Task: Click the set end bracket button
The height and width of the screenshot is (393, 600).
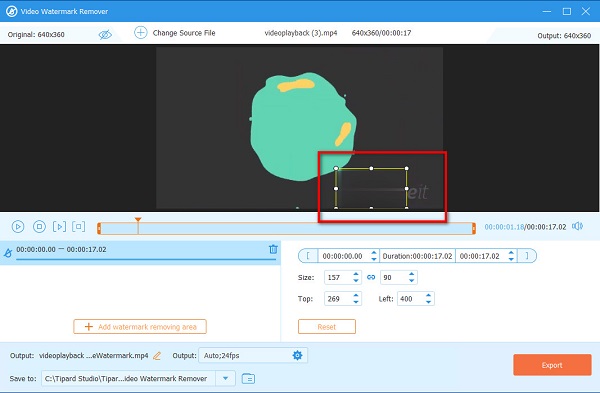Action: (x=527, y=256)
